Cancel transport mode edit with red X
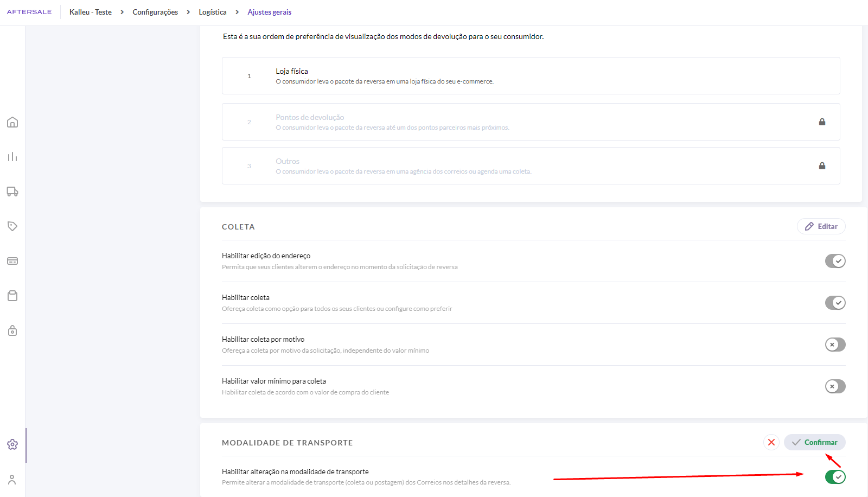This screenshot has height=497, width=868. 771,442
